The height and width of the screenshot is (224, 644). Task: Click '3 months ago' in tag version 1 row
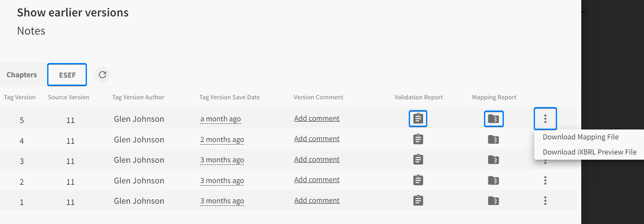click(222, 201)
